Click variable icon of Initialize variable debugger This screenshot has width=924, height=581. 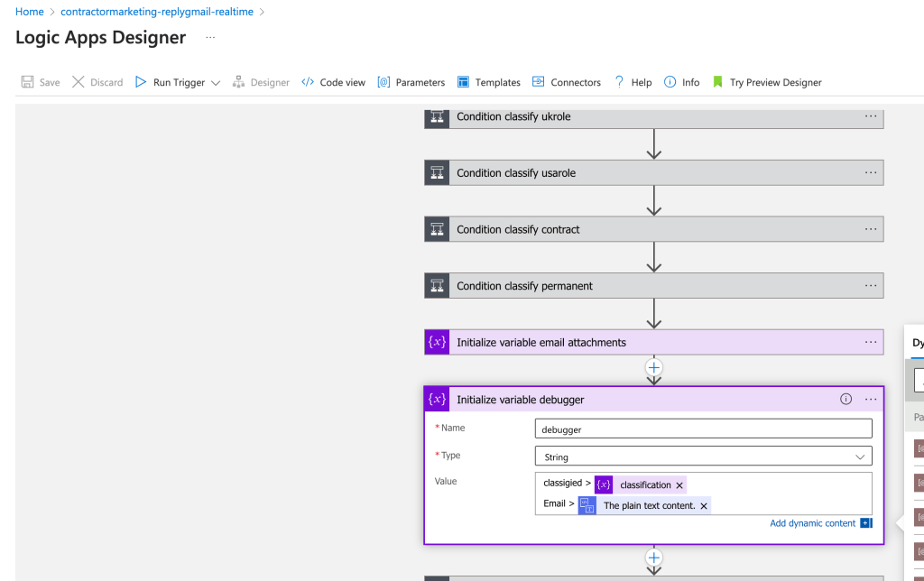pyautogui.click(x=437, y=400)
